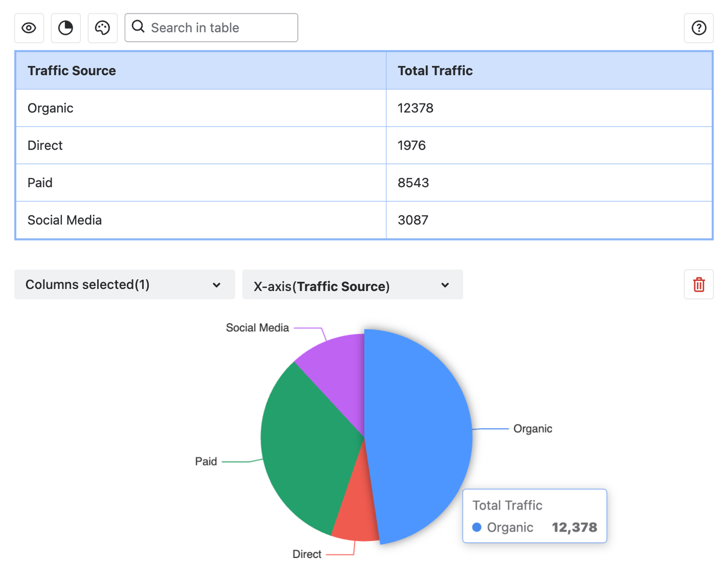Select the 3087 value cell
728x581 pixels.
click(x=549, y=220)
